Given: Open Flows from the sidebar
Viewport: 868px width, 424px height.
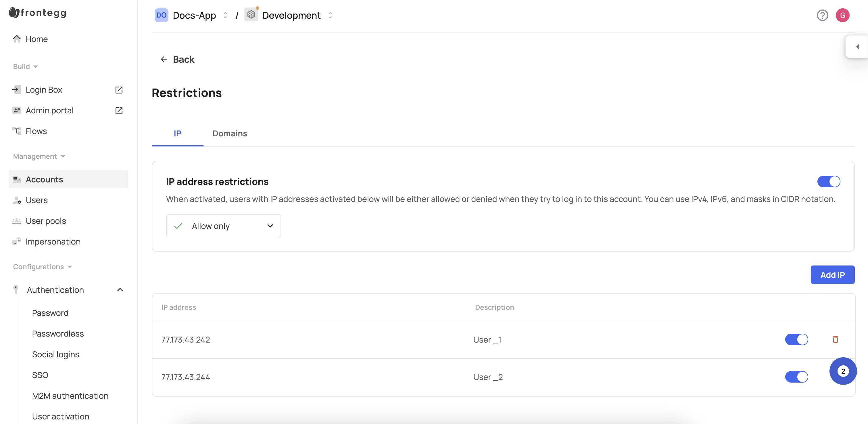Looking at the screenshot, I should 36,131.
